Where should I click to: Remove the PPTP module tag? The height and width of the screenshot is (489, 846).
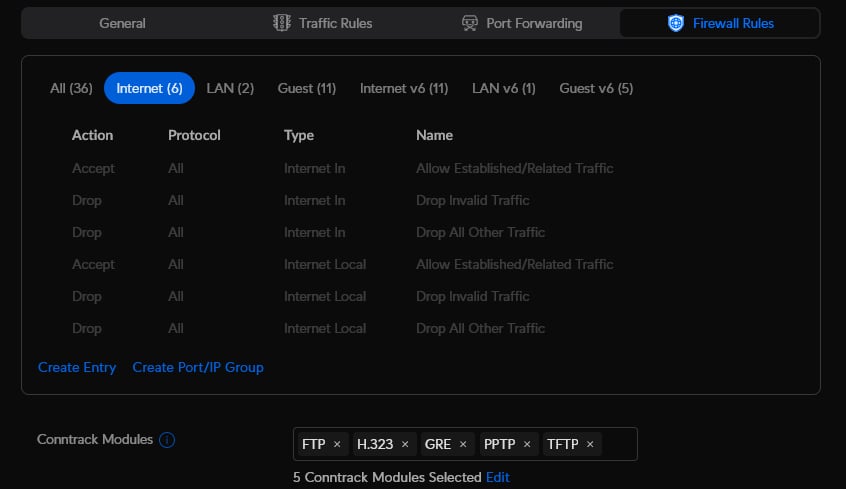[x=526, y=444]
